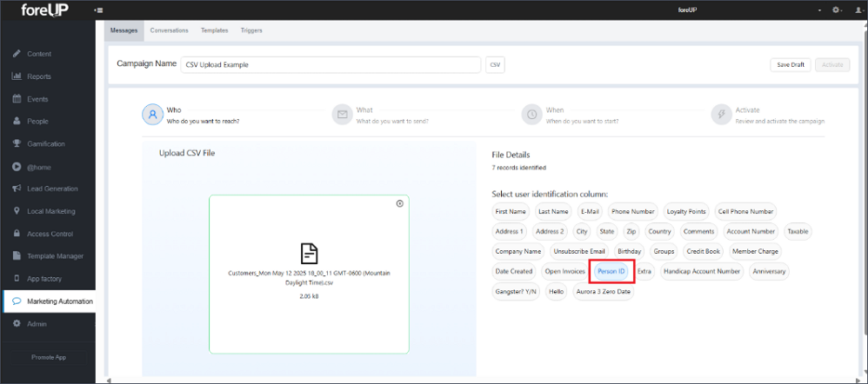
Task: Choose the Address 2 chip
Action: (551, 231)
